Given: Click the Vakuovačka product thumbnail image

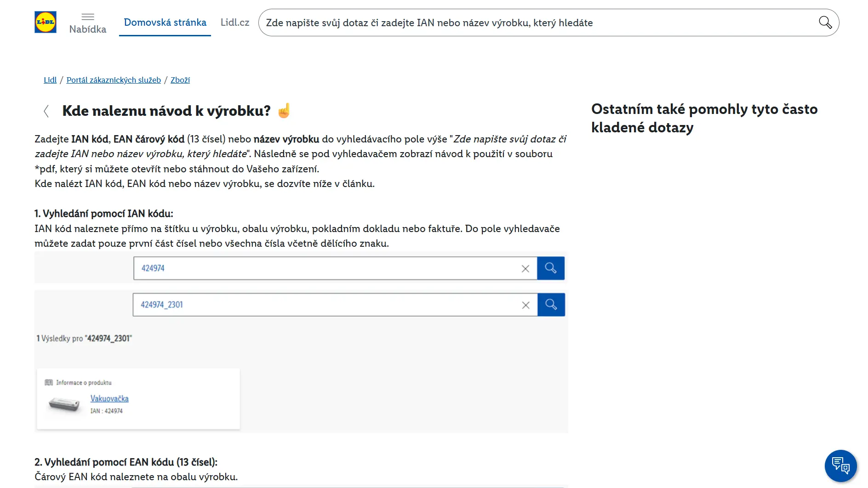Looking at the screenshot, I should tap(64, 404).
